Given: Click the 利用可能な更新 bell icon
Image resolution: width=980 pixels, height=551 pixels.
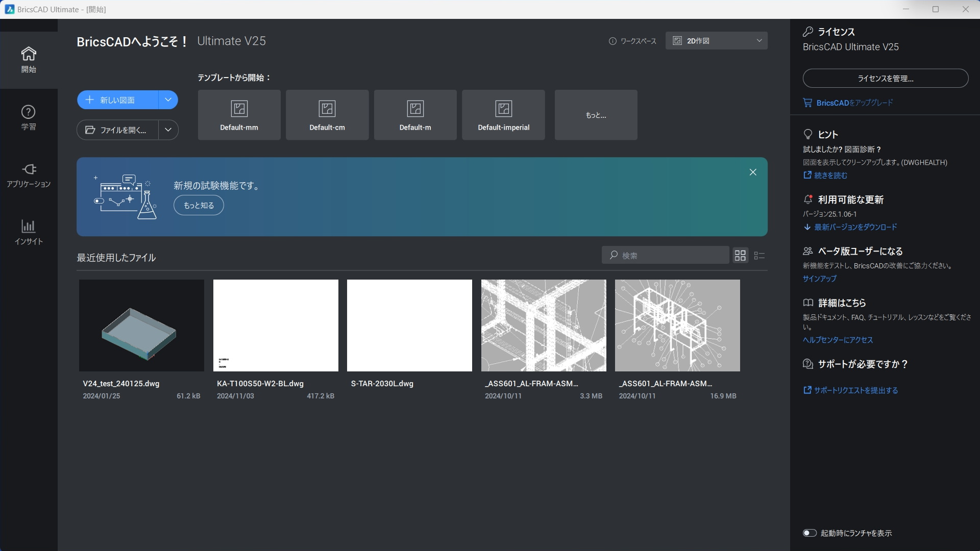Looking at the screenshot, I should 807,199.
